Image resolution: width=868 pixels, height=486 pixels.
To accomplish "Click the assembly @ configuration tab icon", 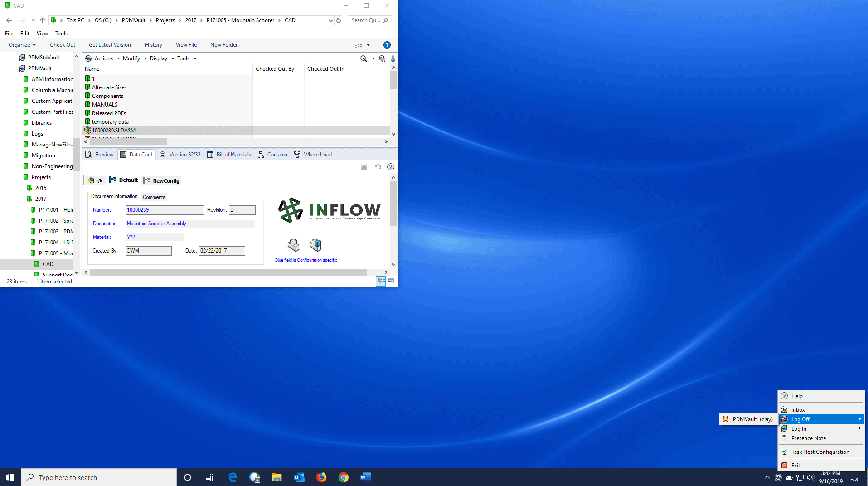I will (95, 180).
